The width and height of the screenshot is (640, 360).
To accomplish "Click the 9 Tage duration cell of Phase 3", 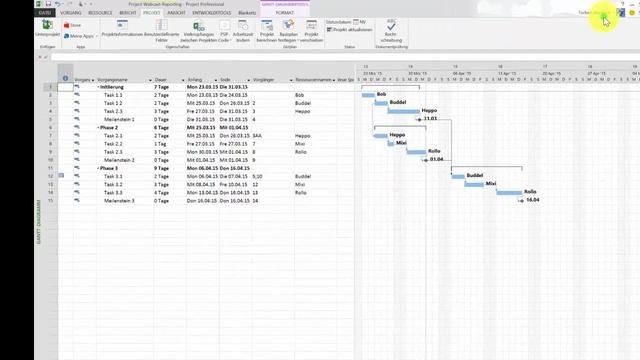I will point(169,168).
